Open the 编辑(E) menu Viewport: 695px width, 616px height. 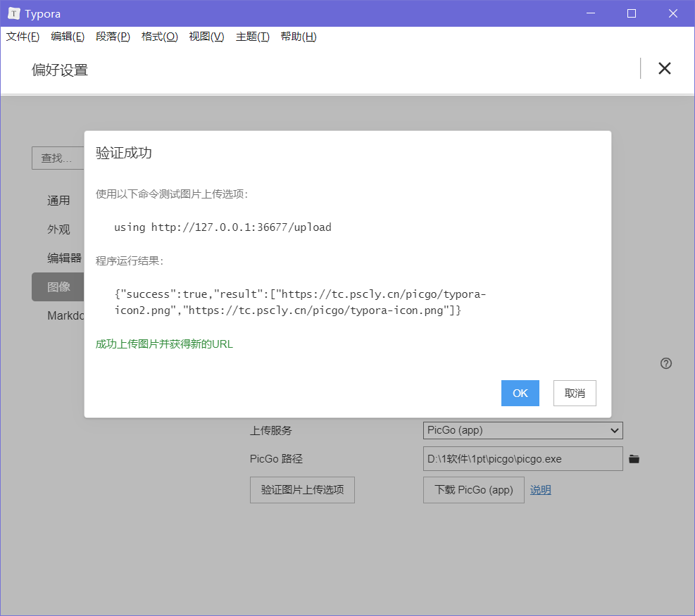(x=68, y=37)
